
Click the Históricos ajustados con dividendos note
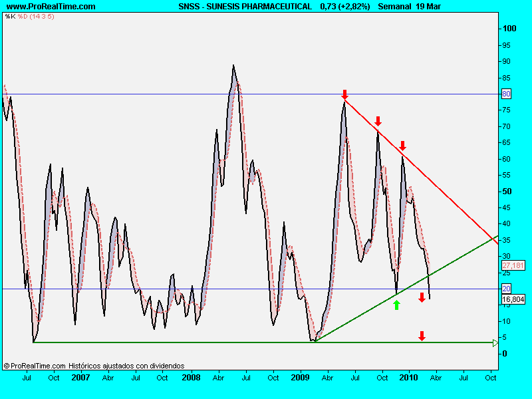(126, 366)
